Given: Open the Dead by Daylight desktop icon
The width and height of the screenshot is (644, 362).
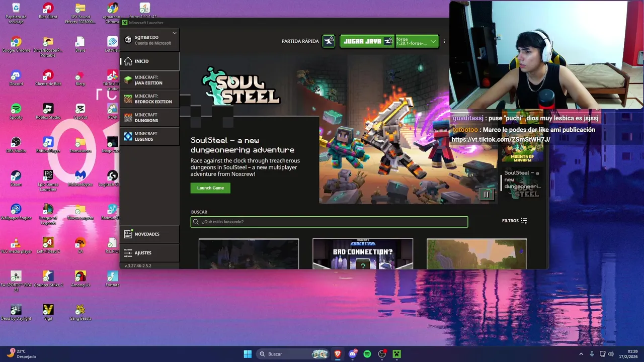Looking at the screenshot, I should pyautogui.click(x=16, y=313).
